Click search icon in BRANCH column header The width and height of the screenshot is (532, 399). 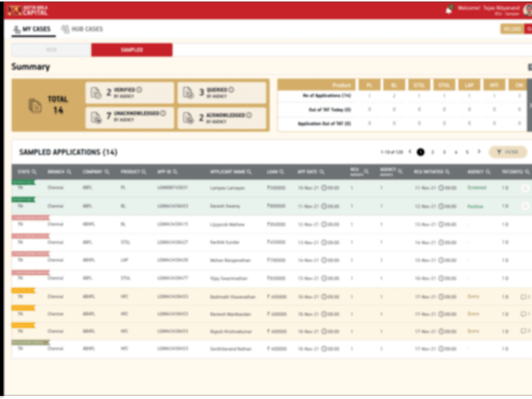(69, 172)
